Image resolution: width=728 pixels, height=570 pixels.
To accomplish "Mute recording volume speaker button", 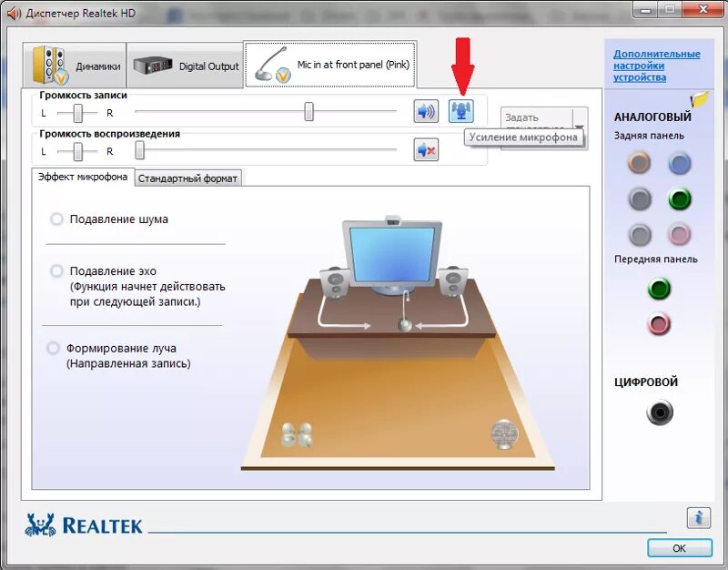I will (426, 111).
